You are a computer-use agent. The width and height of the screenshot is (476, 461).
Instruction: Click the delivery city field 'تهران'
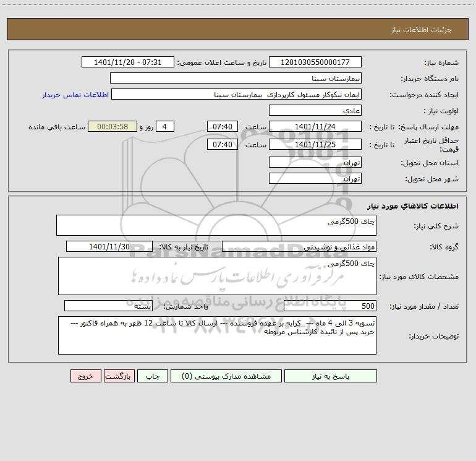(315, 178)
